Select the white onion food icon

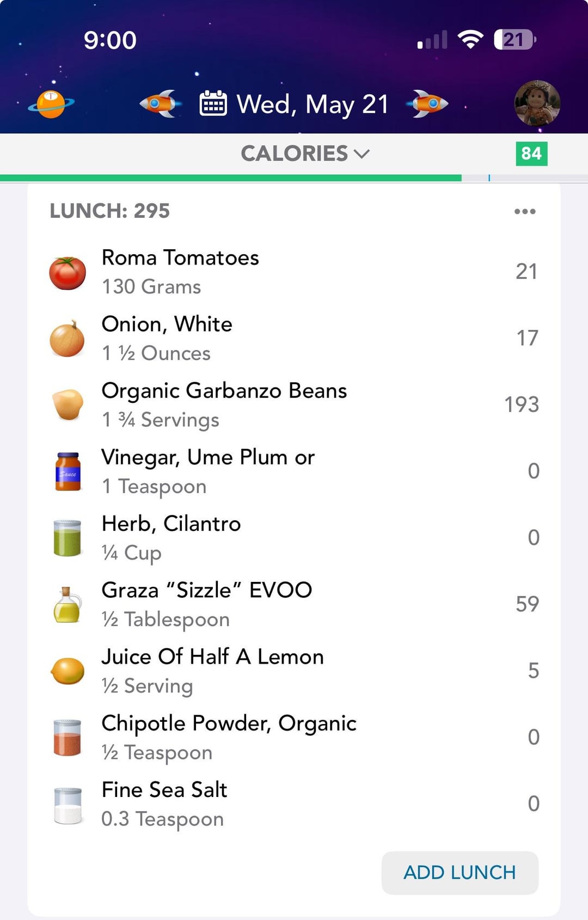(x=68, y=339)
